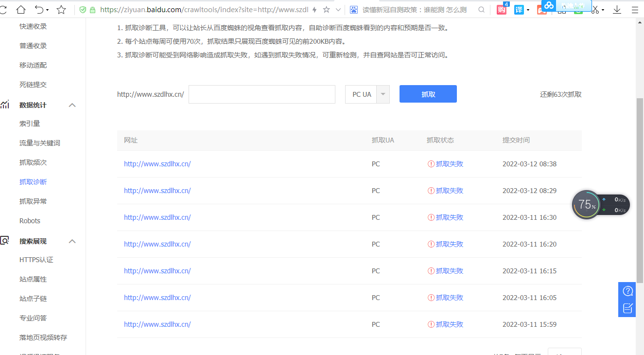Open the scissors screenshot tool icon
Image resolution: width=644 pixels, height=355 pixels.
tap(594, 9)
